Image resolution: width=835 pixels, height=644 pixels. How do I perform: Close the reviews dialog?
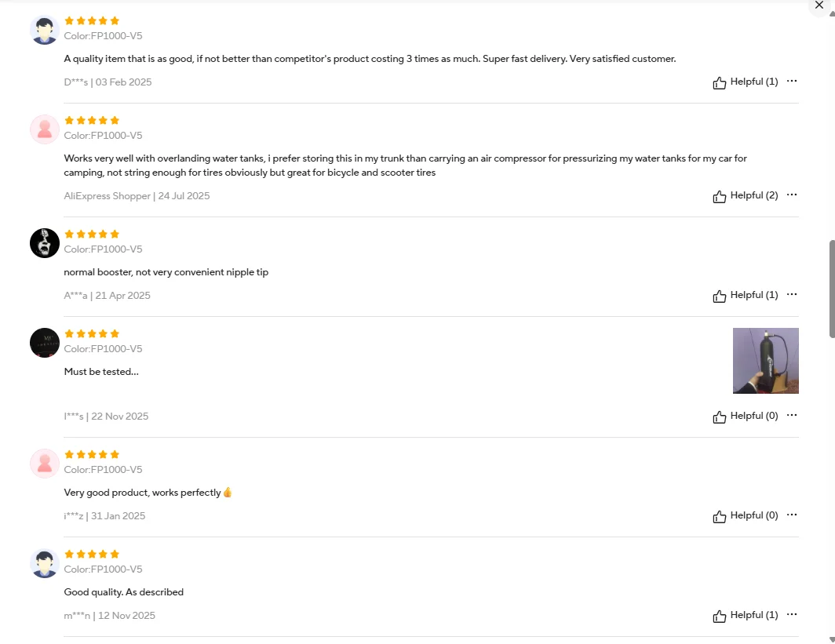(x=819, y=5)
